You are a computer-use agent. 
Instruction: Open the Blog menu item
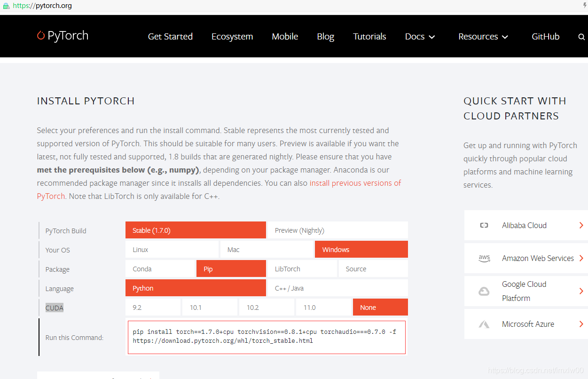(x=326, y=37)
